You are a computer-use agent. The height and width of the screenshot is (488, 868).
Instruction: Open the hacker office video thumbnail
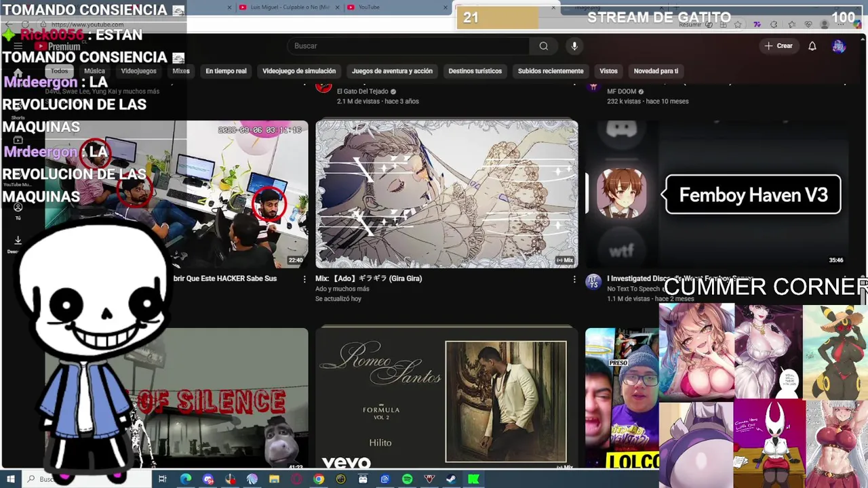pos(176,195)
